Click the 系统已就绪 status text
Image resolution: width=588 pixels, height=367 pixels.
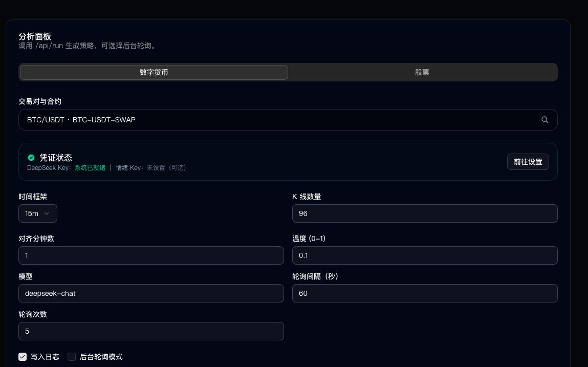(90, 168)
